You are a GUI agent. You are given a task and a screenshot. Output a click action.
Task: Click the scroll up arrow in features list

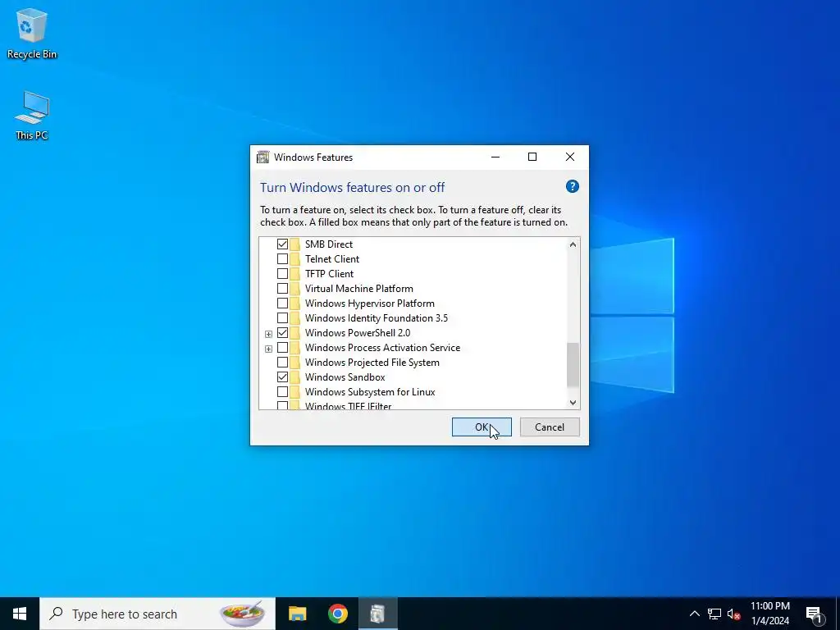(573, 244)
